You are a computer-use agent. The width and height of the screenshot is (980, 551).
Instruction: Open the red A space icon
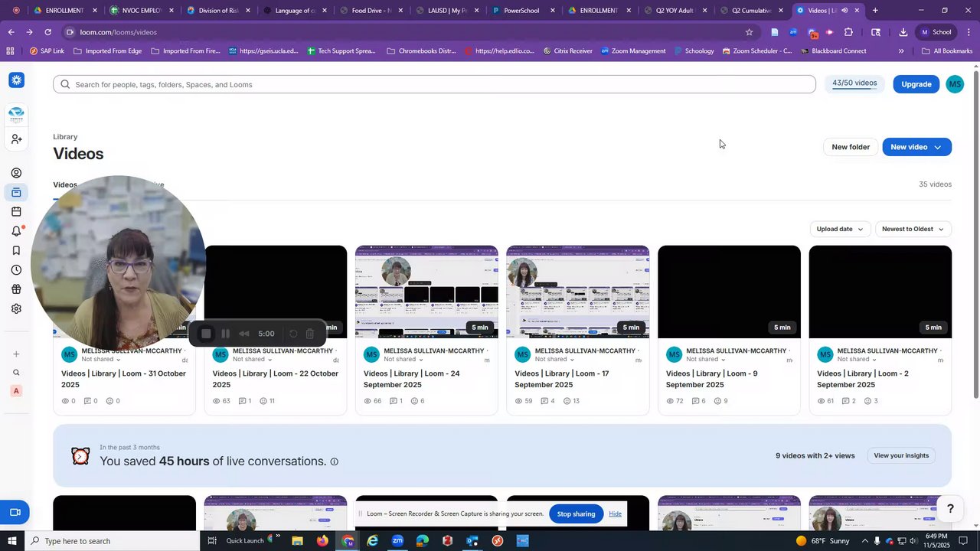pos(16,391)
